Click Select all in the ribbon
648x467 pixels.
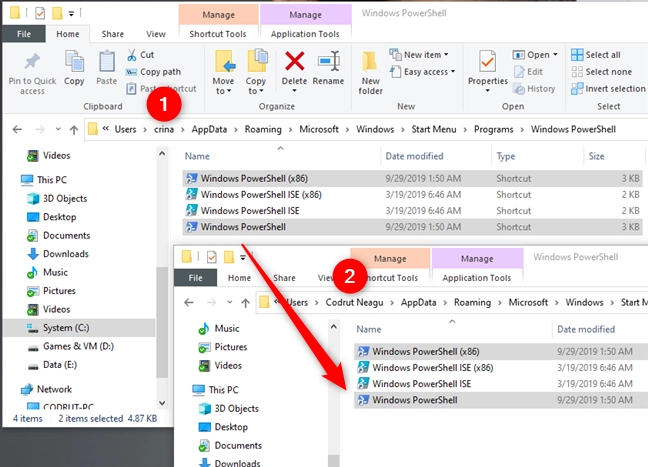pyautogui.click(x=596, y=55)
